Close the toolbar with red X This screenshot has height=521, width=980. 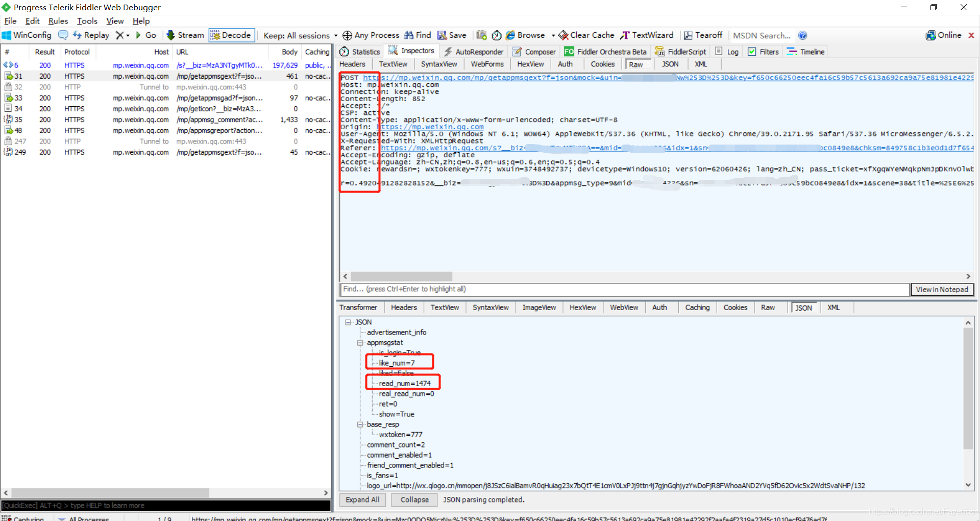[971, 35]
